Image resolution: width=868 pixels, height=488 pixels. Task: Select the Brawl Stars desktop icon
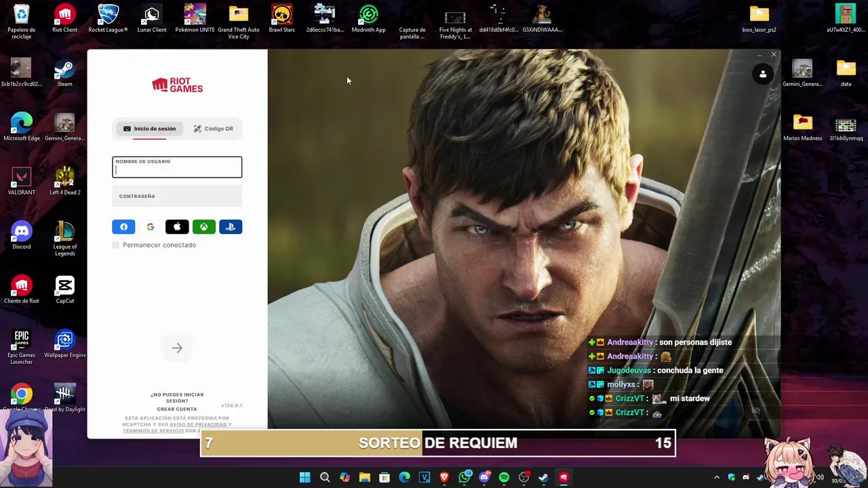point(282,19)
